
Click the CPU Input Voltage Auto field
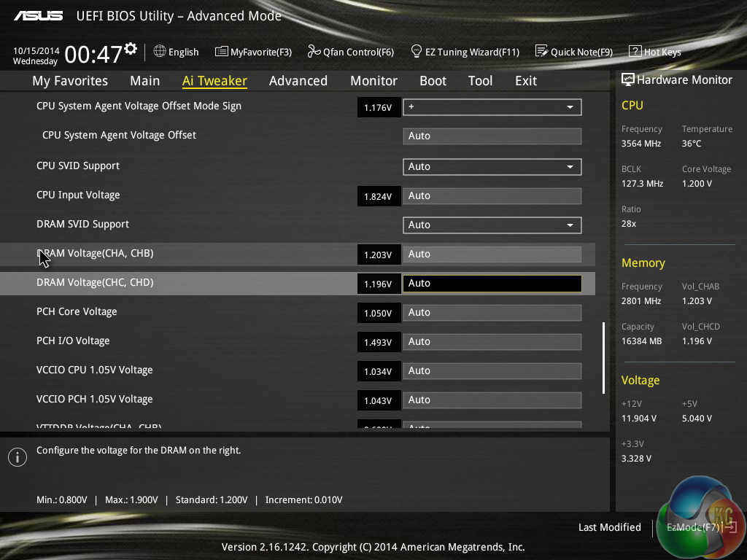coord(492,195)
